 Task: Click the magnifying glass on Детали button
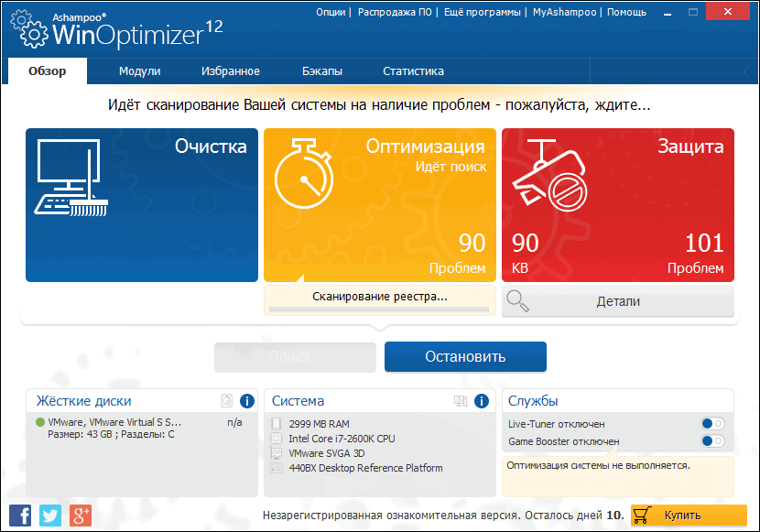pyautogui.click(x=517, y=301)
